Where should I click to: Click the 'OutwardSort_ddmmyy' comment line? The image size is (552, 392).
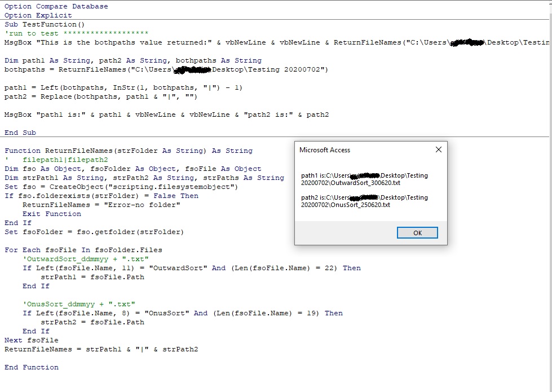[x=86, y=259]
